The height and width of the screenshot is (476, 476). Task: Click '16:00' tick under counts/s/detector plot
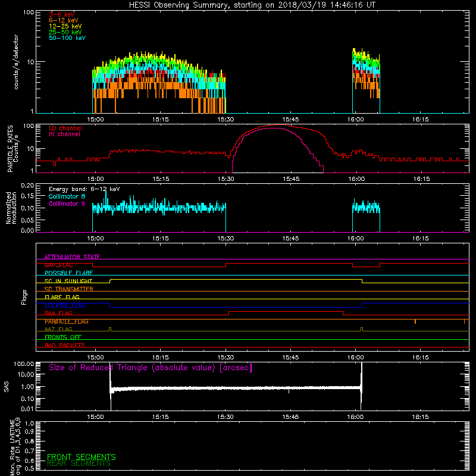[355, 120]
